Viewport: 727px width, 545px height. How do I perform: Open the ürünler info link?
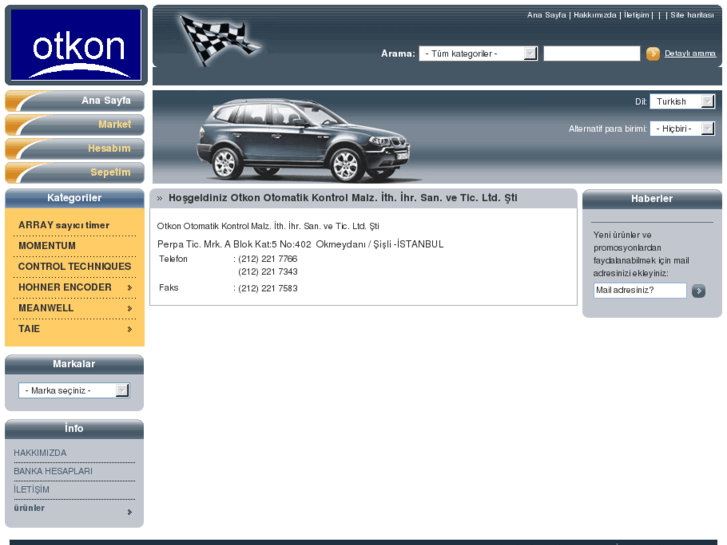29,508
